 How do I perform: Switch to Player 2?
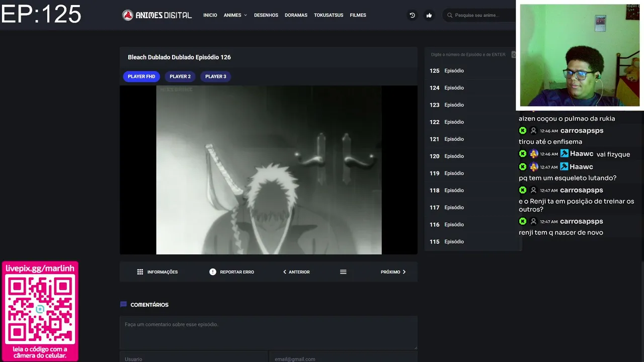[x=180, y=76]
